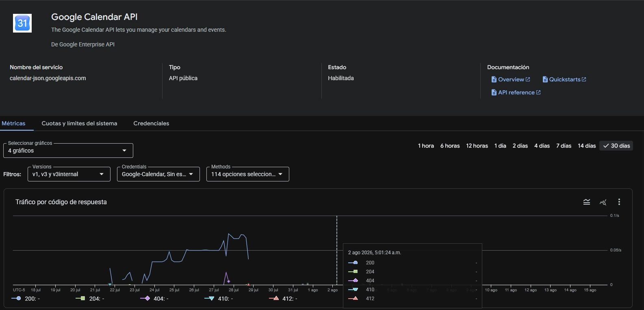Image resolution: width=644 pixels, height=310 pixels.
Task: Open the Quickstarts documentation link
Action: tap(564, 79)
